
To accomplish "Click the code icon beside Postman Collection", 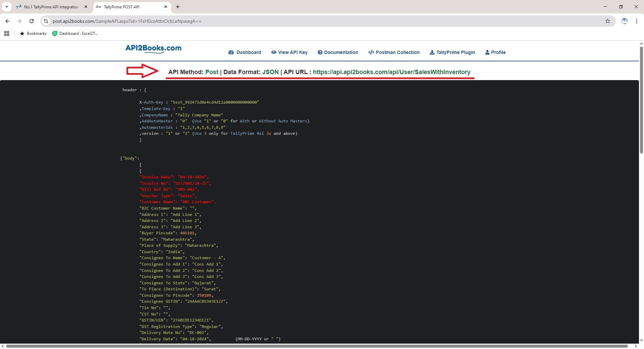I will (x=371, y=52).
